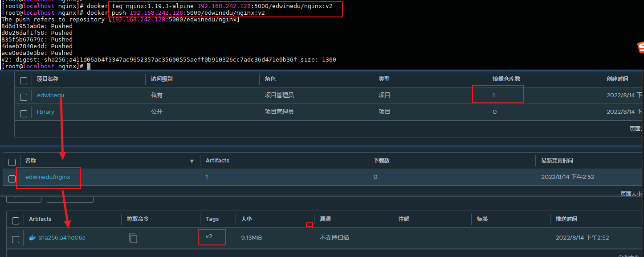Click the 名称 column header in the repositories table

[31, 160]
